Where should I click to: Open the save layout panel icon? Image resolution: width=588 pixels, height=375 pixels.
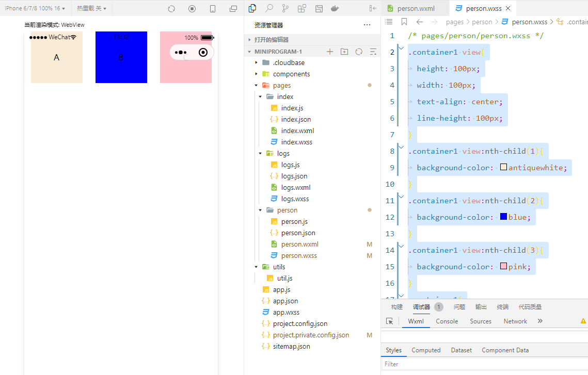319,8
